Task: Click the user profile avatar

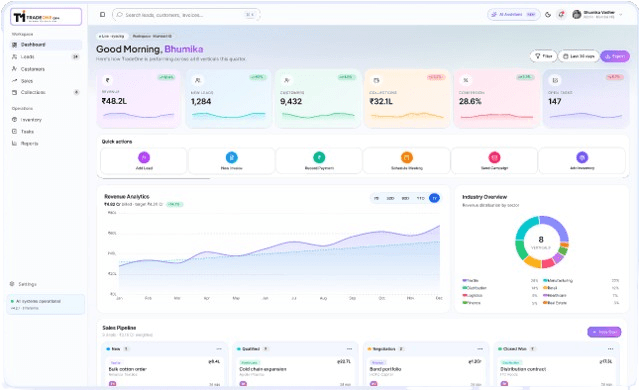Action: point(577,15)
